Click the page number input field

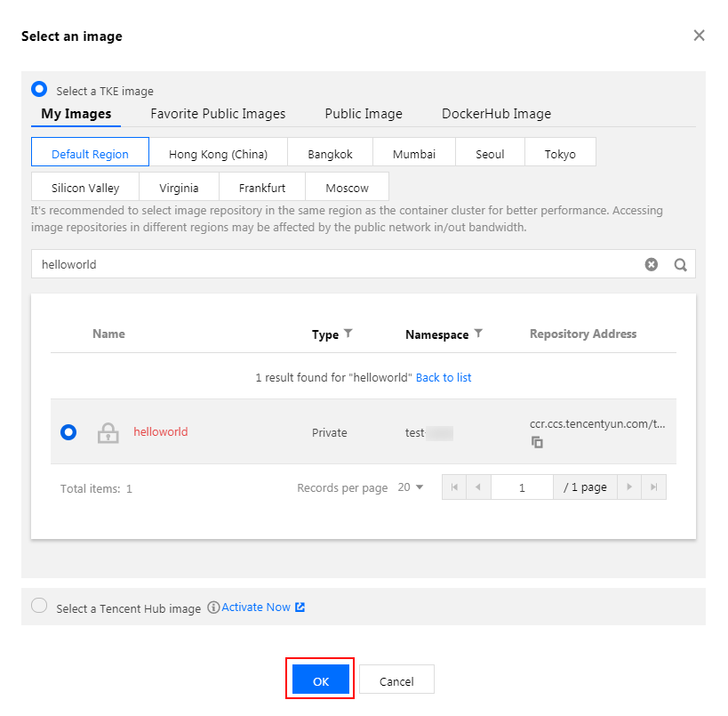pyautogui.click(x=522, y=487)
